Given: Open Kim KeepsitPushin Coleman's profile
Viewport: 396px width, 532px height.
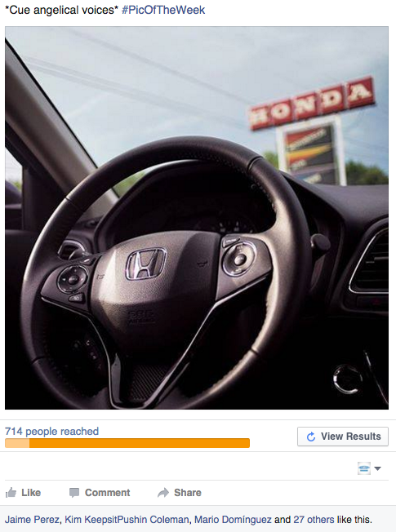Looking at the screenshot, I should coord(127,520).
